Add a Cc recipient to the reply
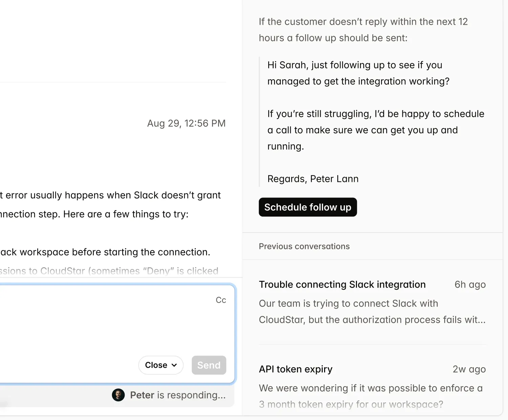This screenshot has width=508, height=420. coord(221,300)
